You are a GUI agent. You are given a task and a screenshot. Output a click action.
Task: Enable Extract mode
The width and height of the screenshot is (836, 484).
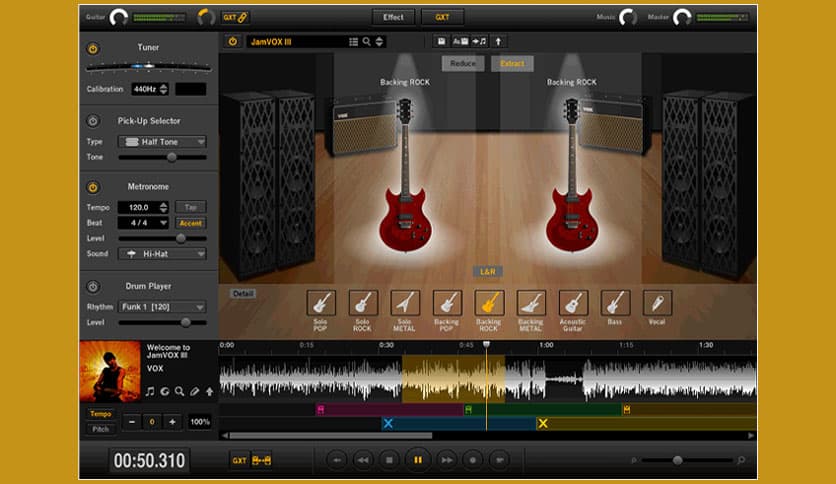512,63
